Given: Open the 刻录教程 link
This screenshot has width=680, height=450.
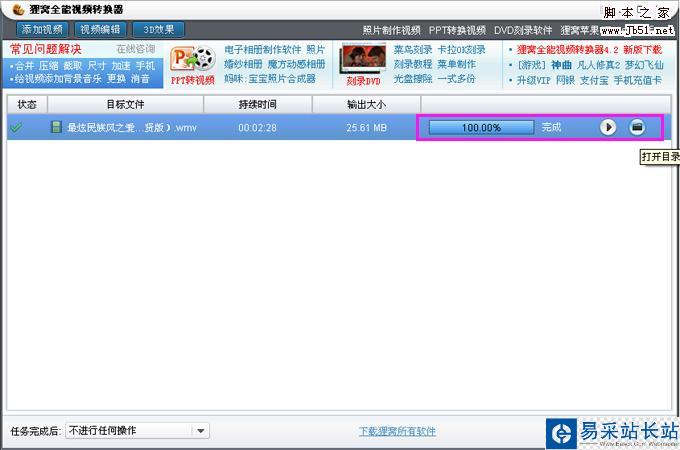Looking at the screenshot, I should 413,64.
